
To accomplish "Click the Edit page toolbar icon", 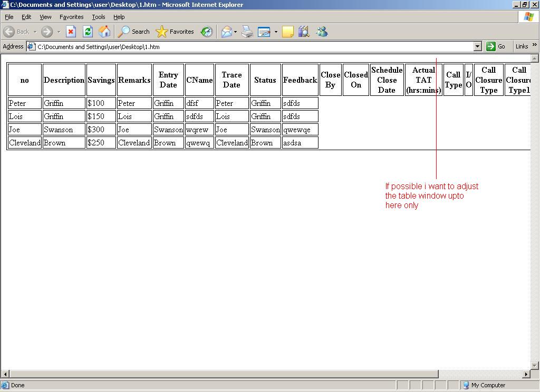I will (264, 32).
